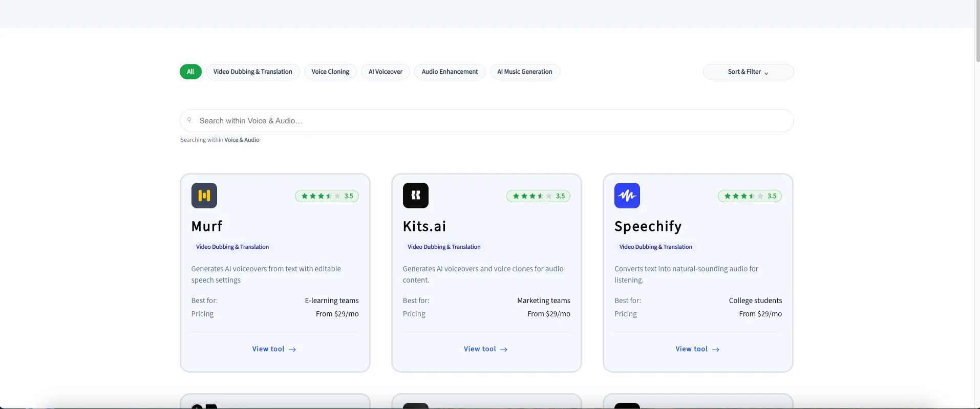Select the All category filter

[190, 72]
